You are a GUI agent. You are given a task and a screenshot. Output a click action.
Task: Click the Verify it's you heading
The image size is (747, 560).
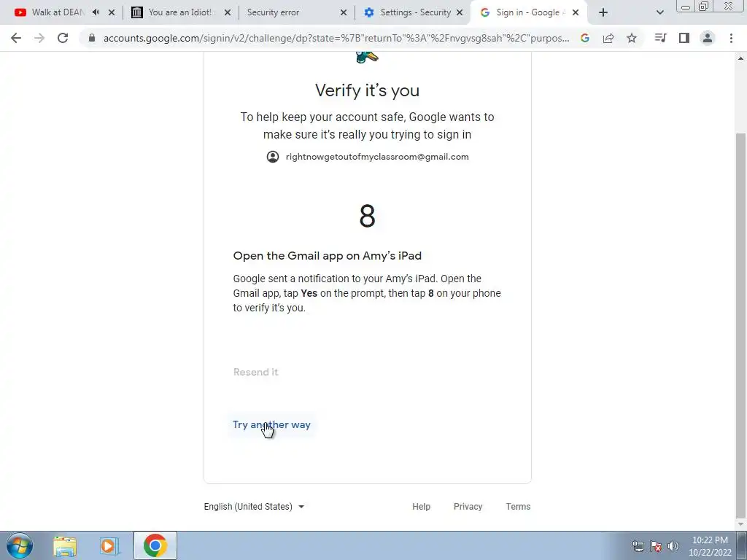pyautogui.click(x=368, y=90)
